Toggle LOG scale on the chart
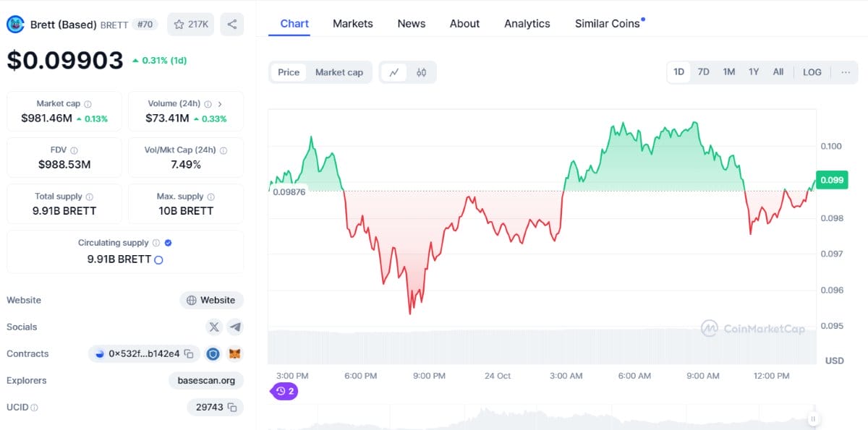The height and width of the screenshot is (430, 868). click(812, 72)
